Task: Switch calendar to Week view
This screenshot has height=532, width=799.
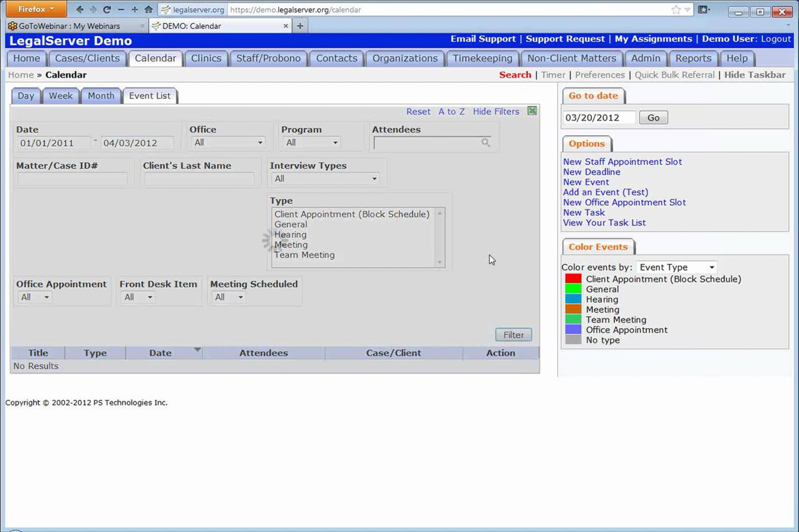Action: 61,96
